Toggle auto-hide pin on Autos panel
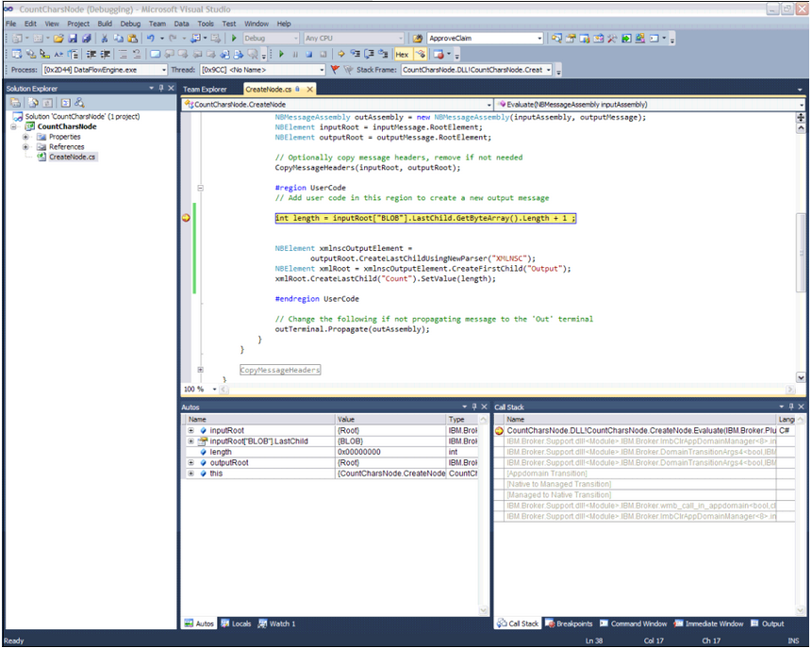This screenshot has width=812, height=648. 474,407
